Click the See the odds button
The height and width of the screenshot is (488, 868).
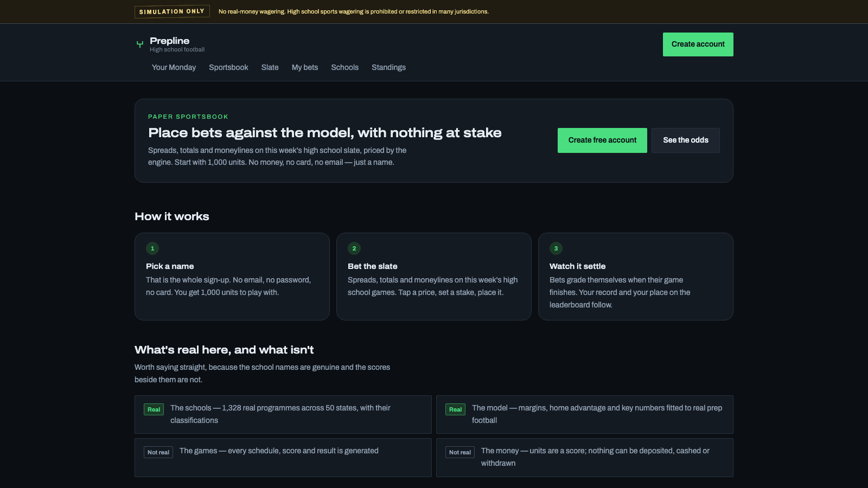click(686, 140)
